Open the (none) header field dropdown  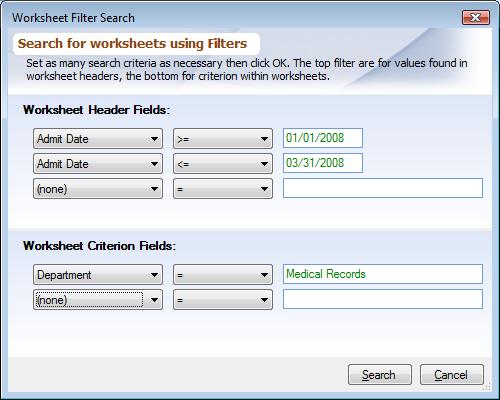98,189
